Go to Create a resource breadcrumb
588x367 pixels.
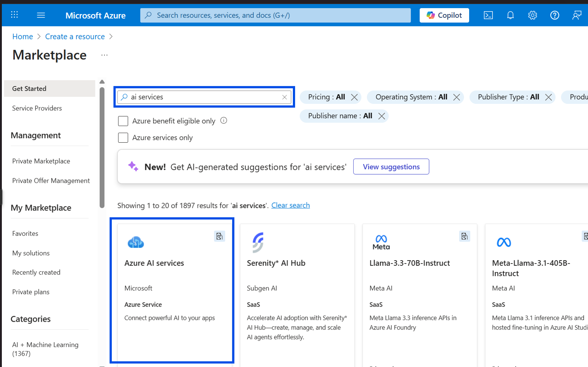point(75,37)
